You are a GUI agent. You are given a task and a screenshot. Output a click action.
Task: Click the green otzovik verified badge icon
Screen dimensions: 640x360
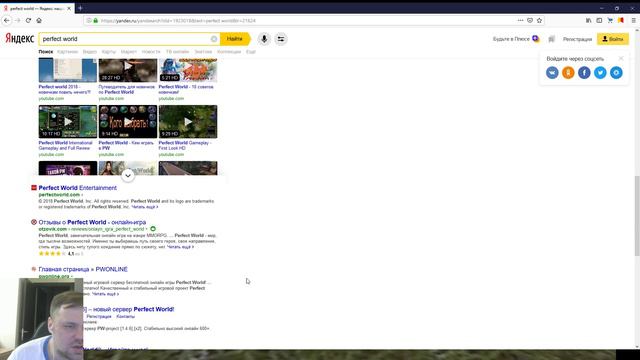[x=153, y=229]
